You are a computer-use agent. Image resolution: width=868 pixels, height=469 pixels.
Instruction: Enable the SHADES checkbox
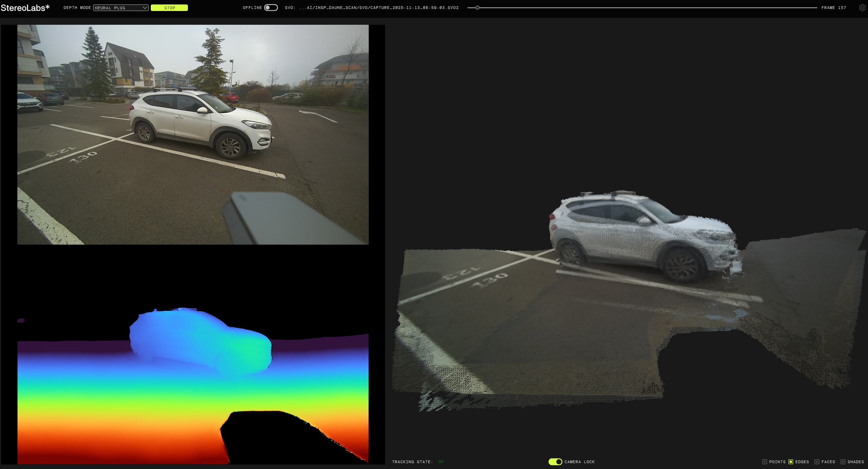[843, 462]
